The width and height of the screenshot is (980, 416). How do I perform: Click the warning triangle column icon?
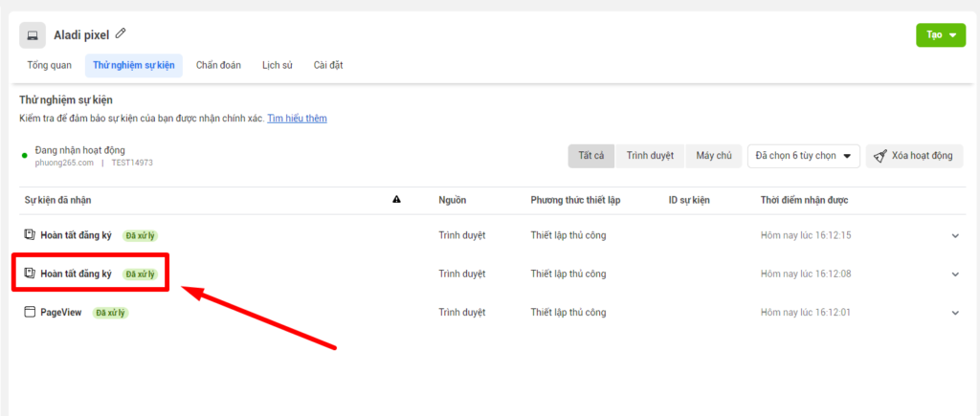pyautogui.click(x=396, y=200)
